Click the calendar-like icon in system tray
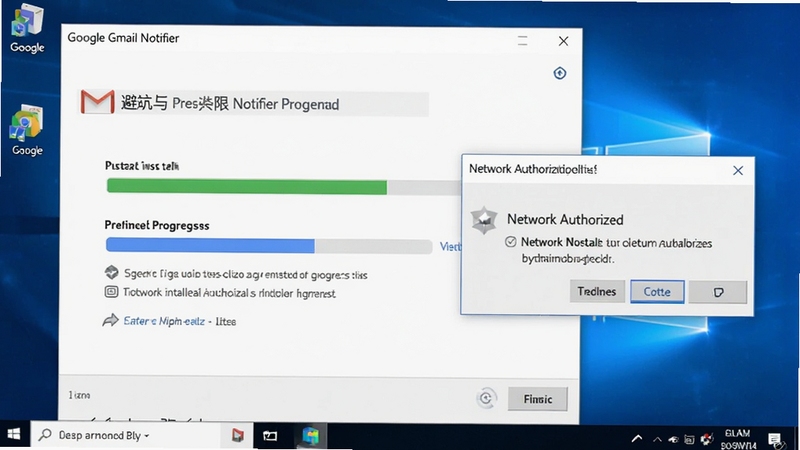Image resolution: width=800 pixels, height=450 pixels. 689,439
